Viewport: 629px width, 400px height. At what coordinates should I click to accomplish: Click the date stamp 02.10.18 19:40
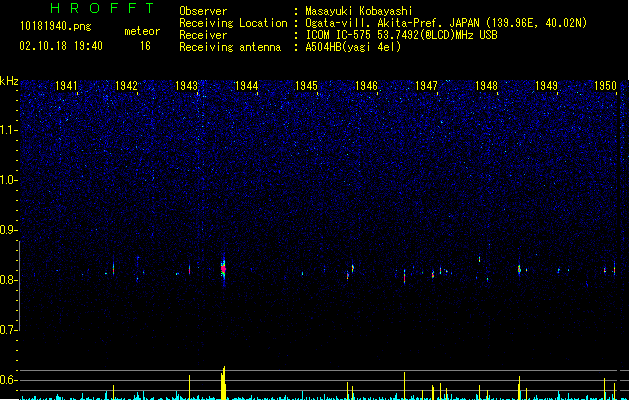click(61, 46)
